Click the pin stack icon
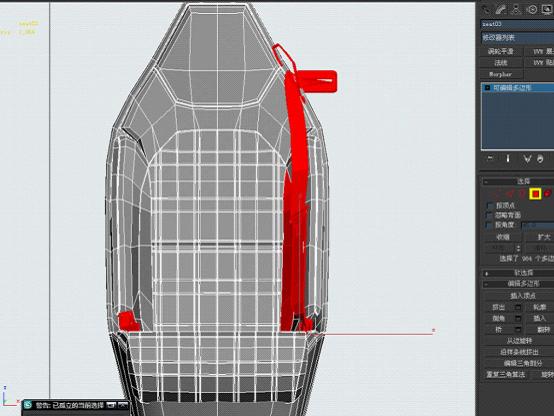 point(490,159)
